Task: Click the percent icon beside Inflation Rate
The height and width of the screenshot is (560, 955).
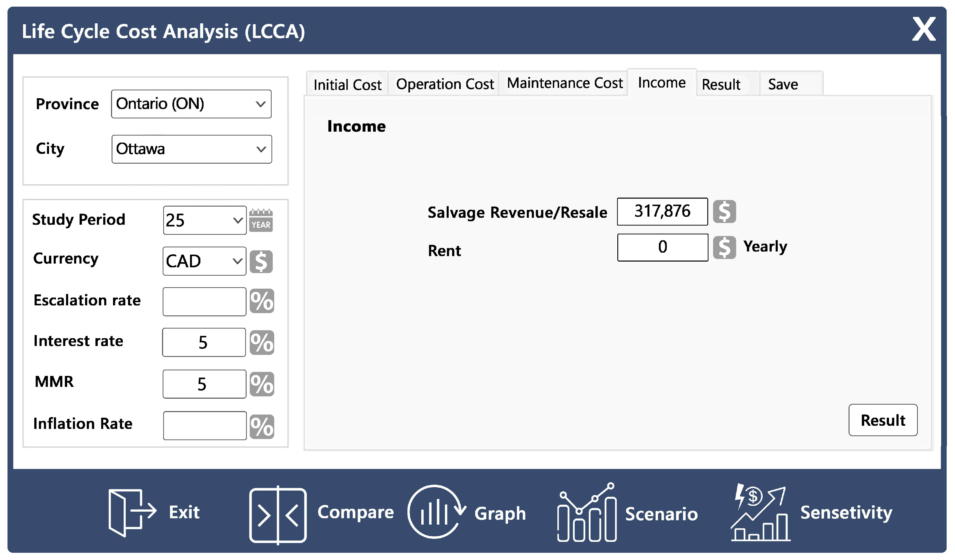Action: click(262, 426)
